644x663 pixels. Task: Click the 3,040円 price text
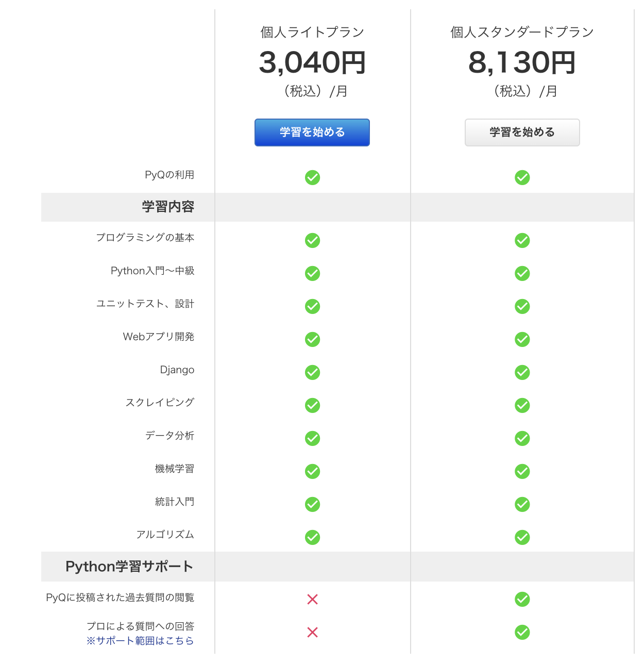(312, 62)
